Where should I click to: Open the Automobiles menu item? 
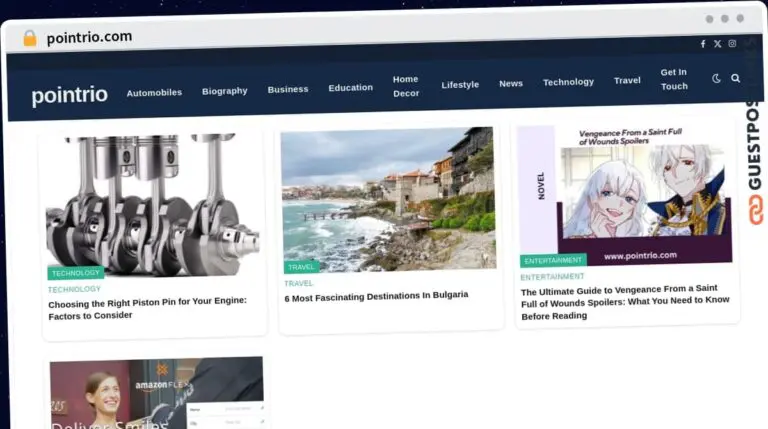click(x=154, y=93)
